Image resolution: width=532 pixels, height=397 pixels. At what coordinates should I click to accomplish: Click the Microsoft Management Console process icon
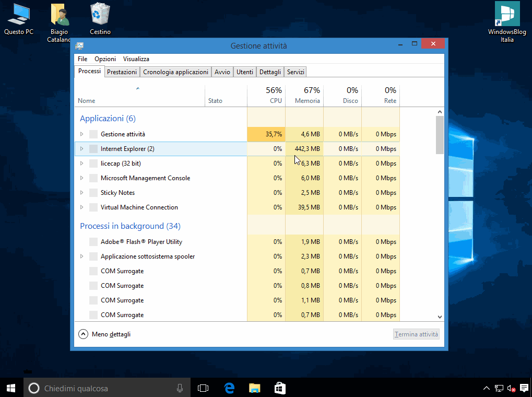pyautogui.click(x=93, y=178)
